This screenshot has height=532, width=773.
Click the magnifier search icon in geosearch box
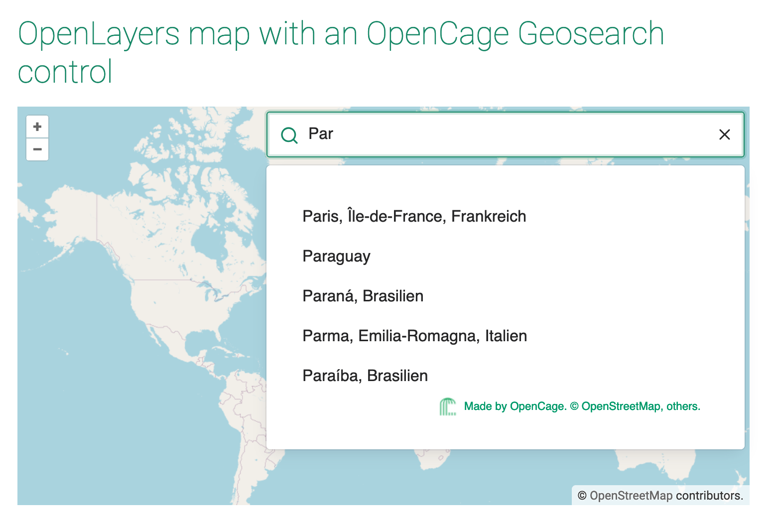pyautogui.click(x=289, y=135)
